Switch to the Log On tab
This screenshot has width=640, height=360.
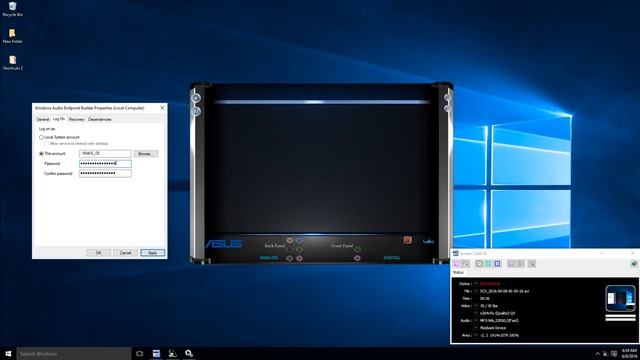pyautogui.click(x=59, y=119)
